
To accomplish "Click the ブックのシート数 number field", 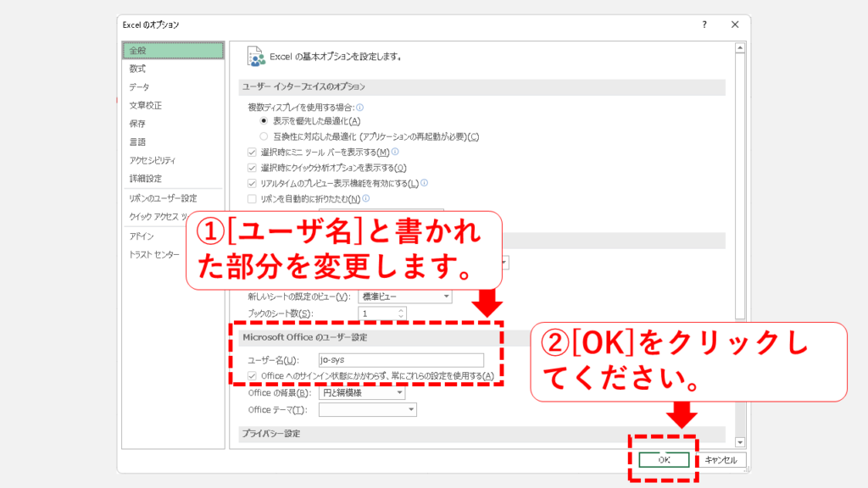I will pyautogui.click(x=377, y=313).
